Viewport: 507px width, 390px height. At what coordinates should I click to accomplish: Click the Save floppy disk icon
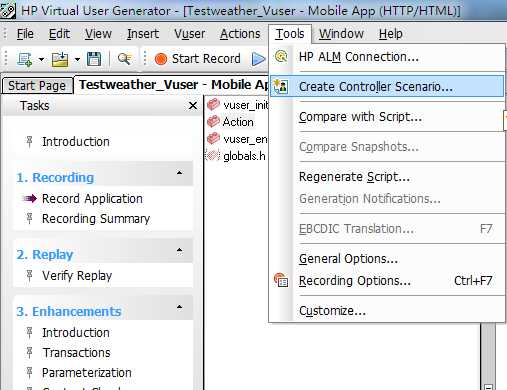94,59
